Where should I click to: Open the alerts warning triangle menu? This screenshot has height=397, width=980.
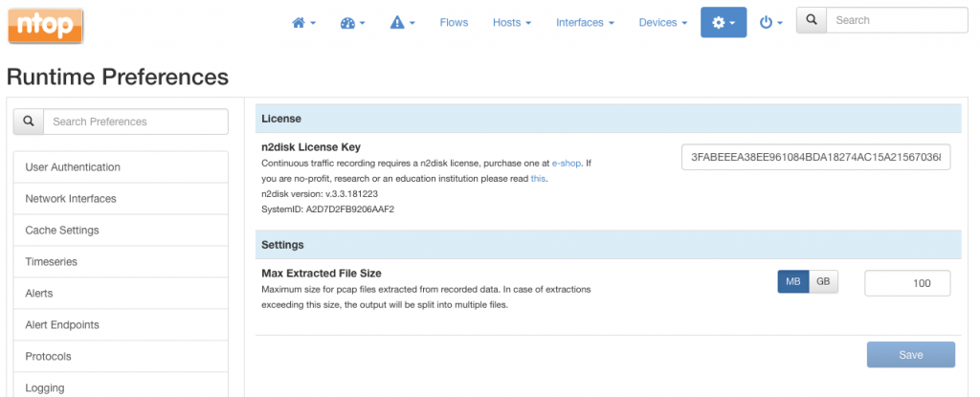pos(403,23)
